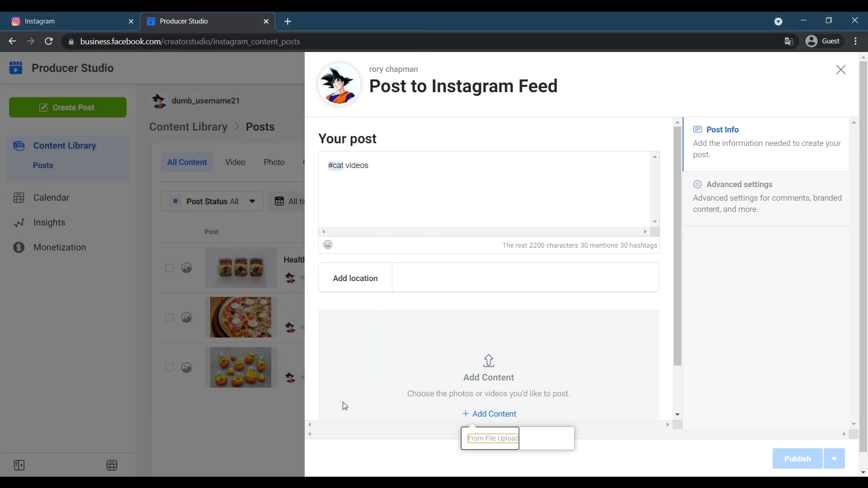Check the pizza post checkbox
The height and width of the screenshot is (488, 868).
coord(170,318)
